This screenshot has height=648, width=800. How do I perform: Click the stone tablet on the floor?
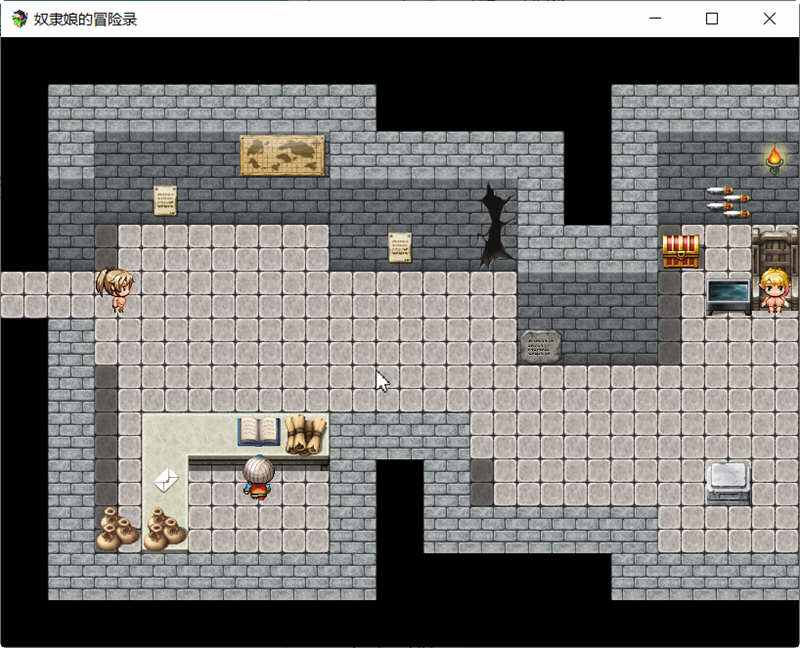[540, 345]
